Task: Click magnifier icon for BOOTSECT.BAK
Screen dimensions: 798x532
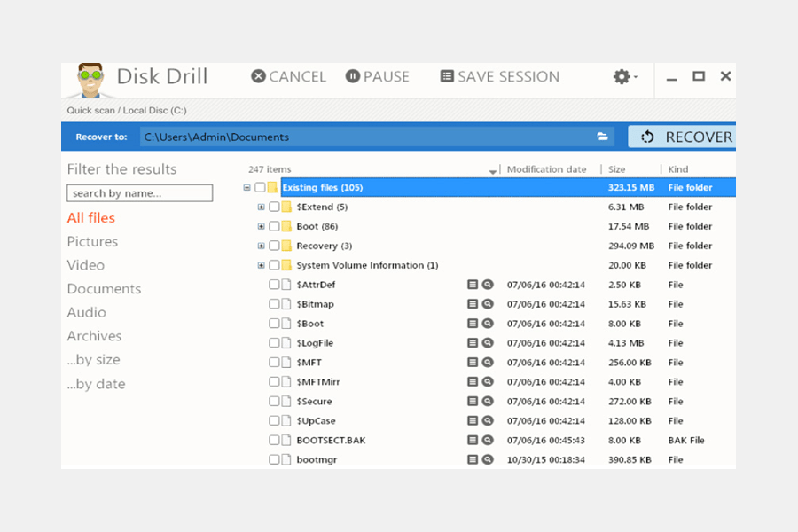Action: pos(488,440)
